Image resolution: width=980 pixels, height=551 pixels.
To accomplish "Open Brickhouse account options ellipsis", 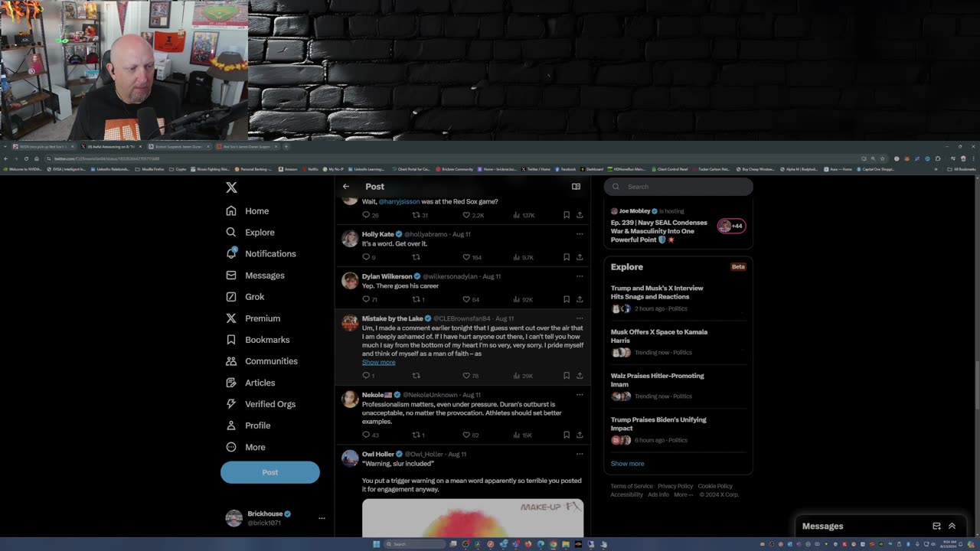I will pyautogui.click(x=322, y=518).
